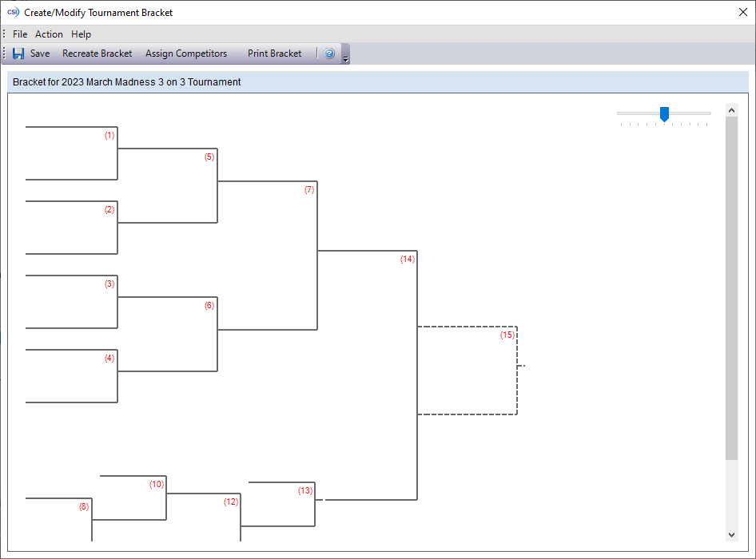
Task: Click the blue floppy disk Save icon
Action: coord(18,54)
